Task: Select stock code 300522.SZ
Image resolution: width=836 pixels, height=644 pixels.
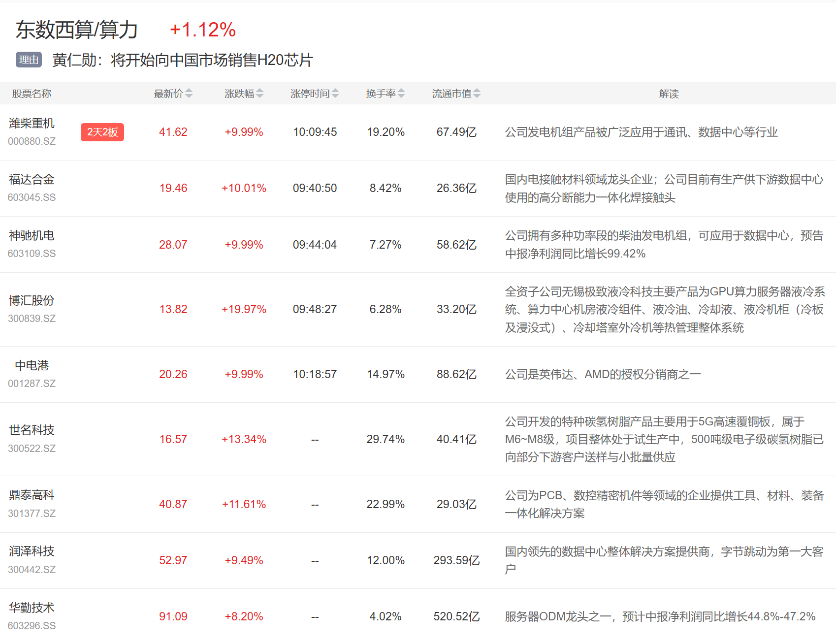Action: [x=32, y=449]
